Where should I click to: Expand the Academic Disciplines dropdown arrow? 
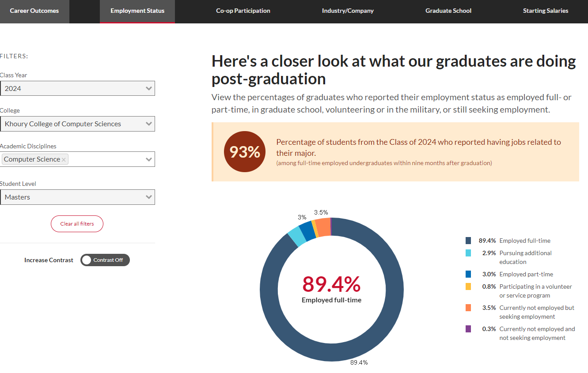pyautogui.click(x=149, y=159)
